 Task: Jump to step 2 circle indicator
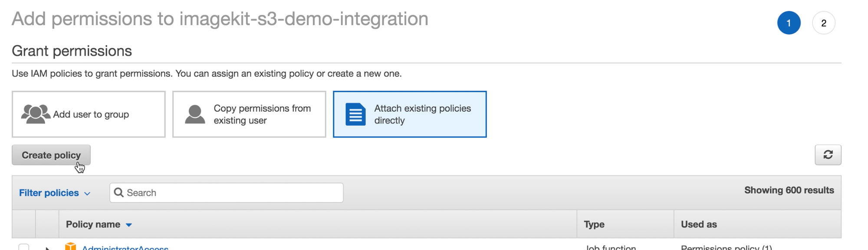[x=823, y=23]
